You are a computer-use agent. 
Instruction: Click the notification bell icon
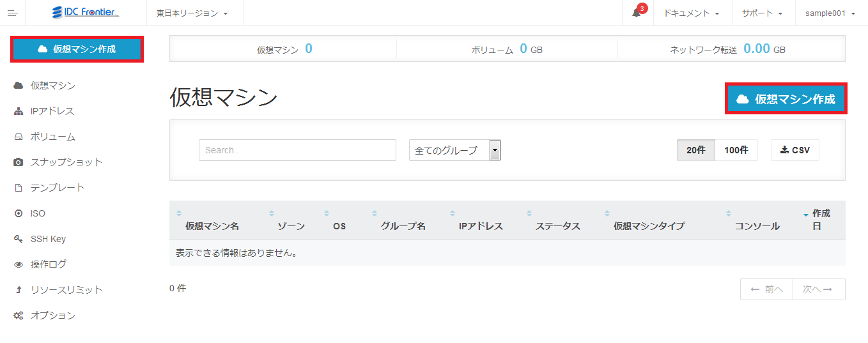[x=637, y=13]
